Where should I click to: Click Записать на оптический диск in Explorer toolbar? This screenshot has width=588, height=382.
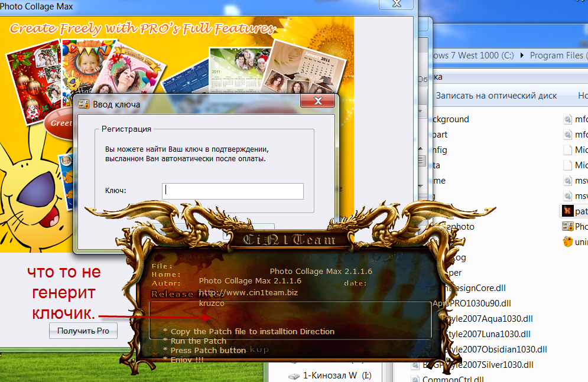click(496, 96)
